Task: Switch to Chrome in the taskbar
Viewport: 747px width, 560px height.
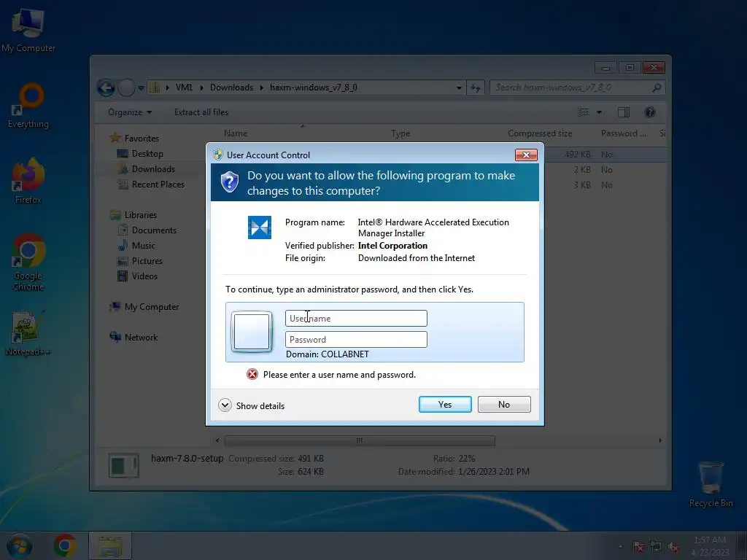Action: (65, 546)
